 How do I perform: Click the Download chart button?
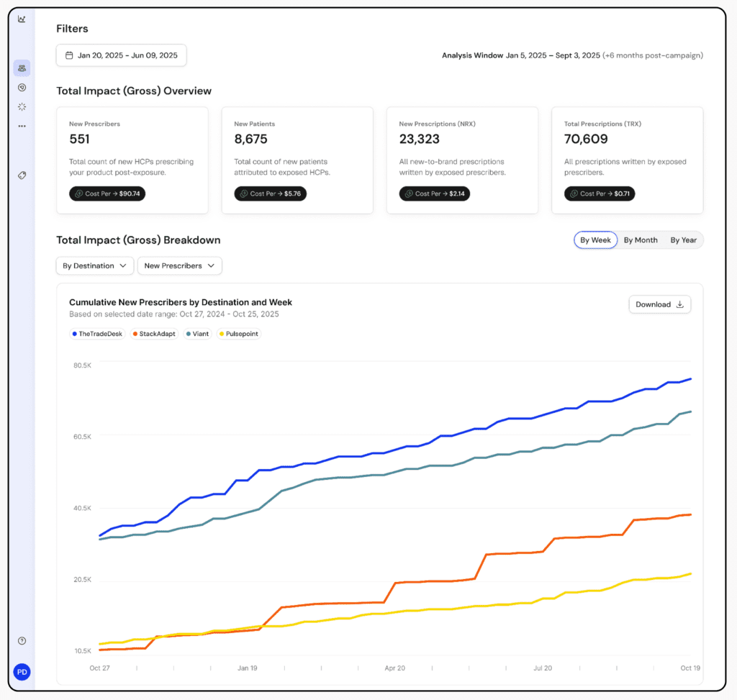point(659,304)
